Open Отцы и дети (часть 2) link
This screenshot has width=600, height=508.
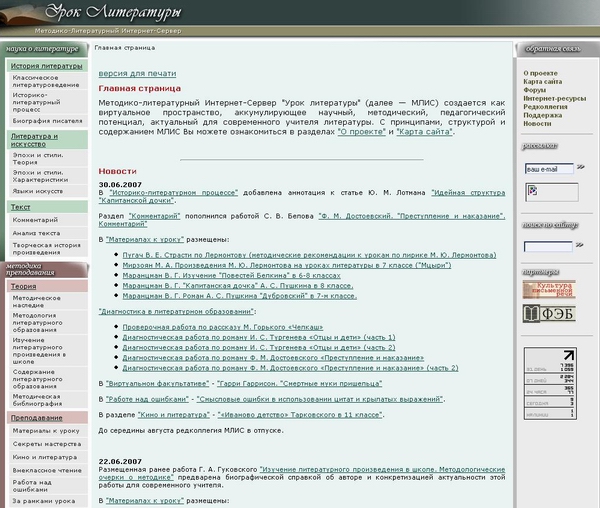click(259, 348)
